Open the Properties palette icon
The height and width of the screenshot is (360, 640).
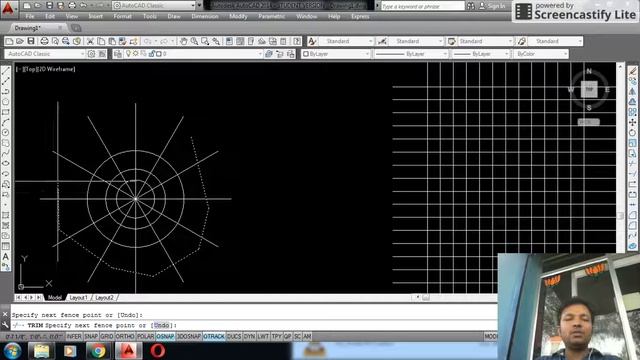(x=229, y=41)
